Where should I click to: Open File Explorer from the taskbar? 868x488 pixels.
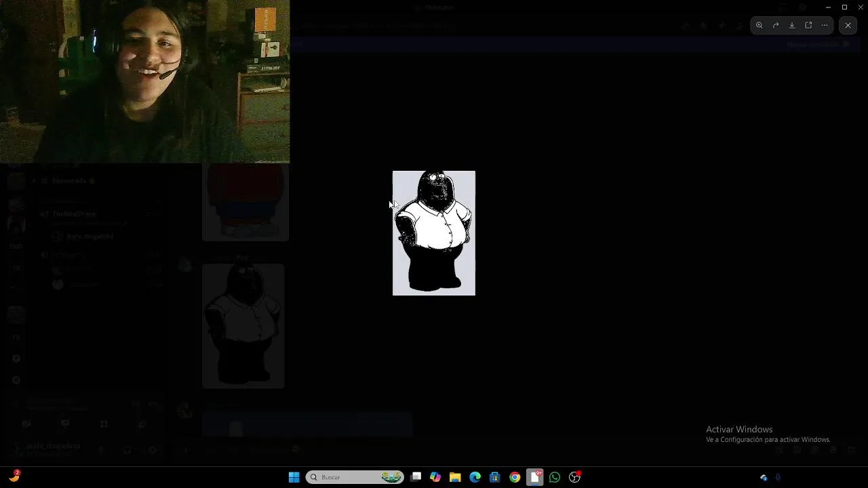tap(455, 477)
